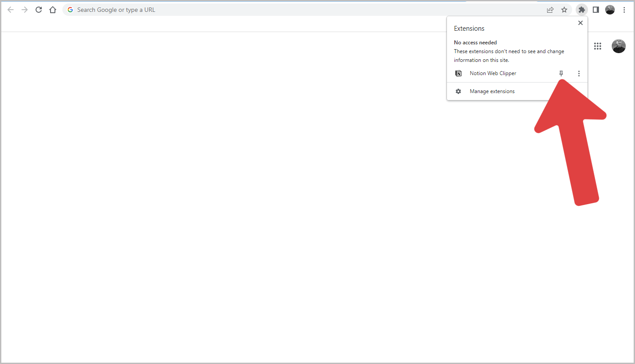Screen dimensions: 635x364
Task: Open Chrome's side panel icon
Action: (595, 9)
